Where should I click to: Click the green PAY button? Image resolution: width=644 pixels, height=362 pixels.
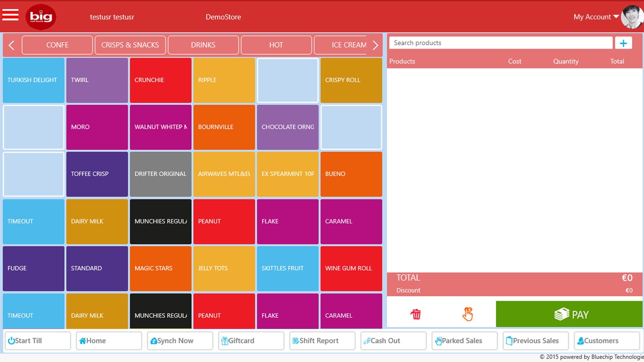pyautogui.click(x=569, y=314)
